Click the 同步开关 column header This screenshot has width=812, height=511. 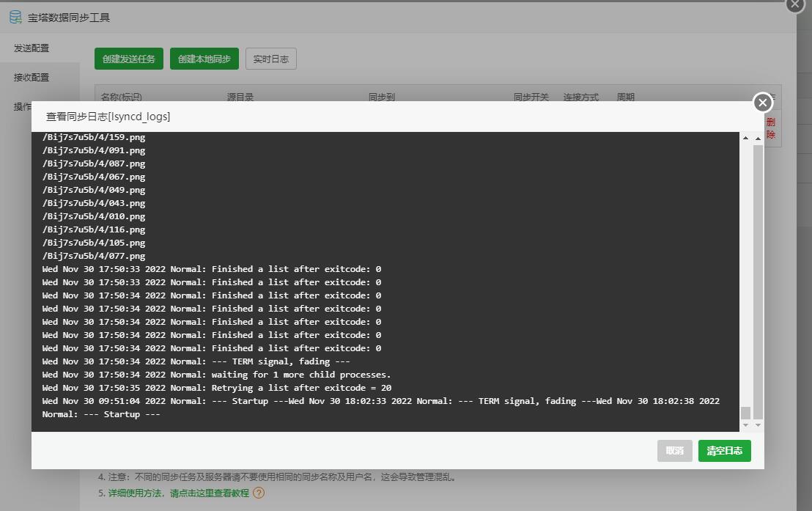click(531, 97)
